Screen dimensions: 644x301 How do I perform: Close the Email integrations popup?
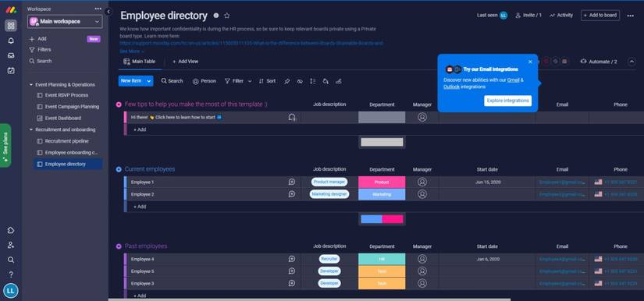coord(530,62)
